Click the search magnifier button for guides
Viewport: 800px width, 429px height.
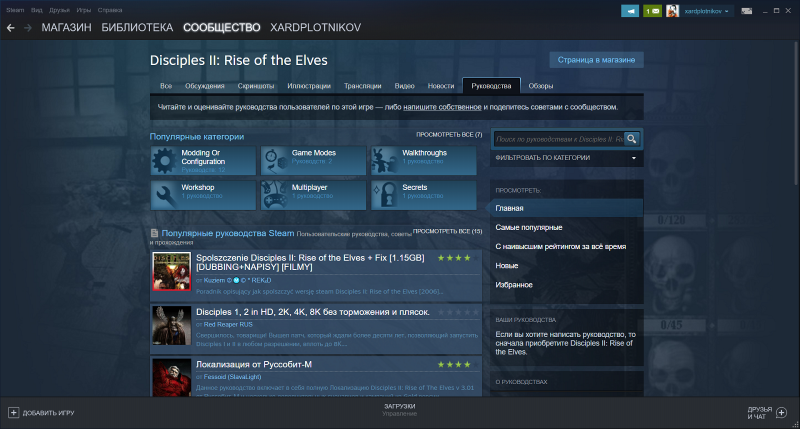632,139
